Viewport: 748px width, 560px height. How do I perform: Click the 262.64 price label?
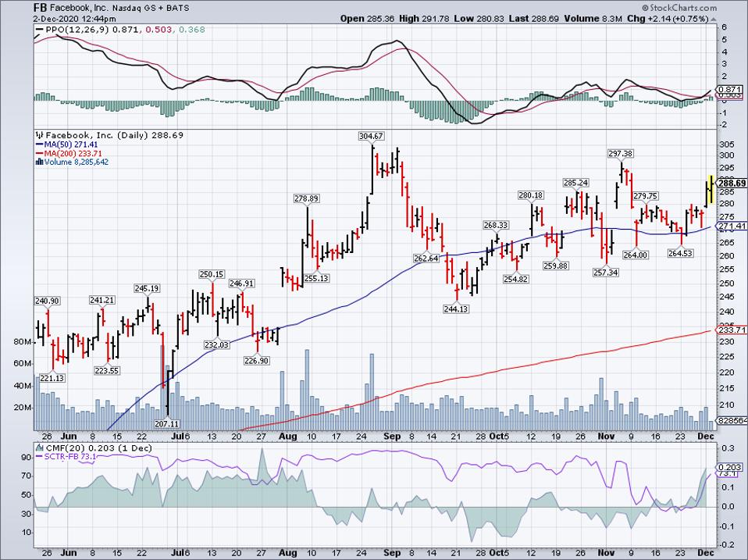[426, 259]
